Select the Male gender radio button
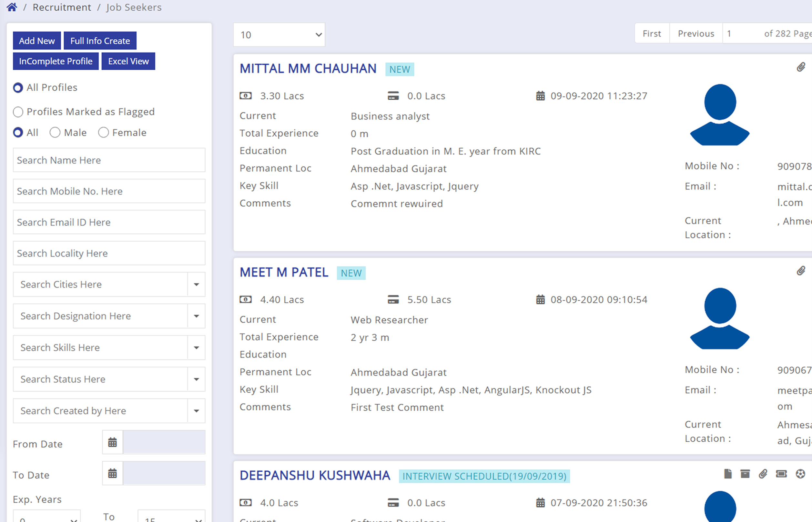Image resolution: width=812 pixels, height=522 pixels. [x=55, y=133]
